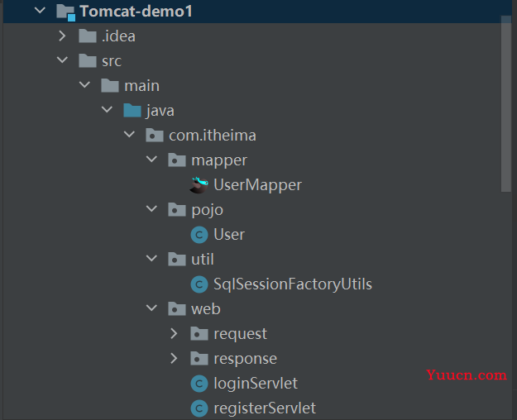Image resolution: width=517 pixels, height=420 pixels.
Task: Expand the response package
Action: [x=174, y=358]
